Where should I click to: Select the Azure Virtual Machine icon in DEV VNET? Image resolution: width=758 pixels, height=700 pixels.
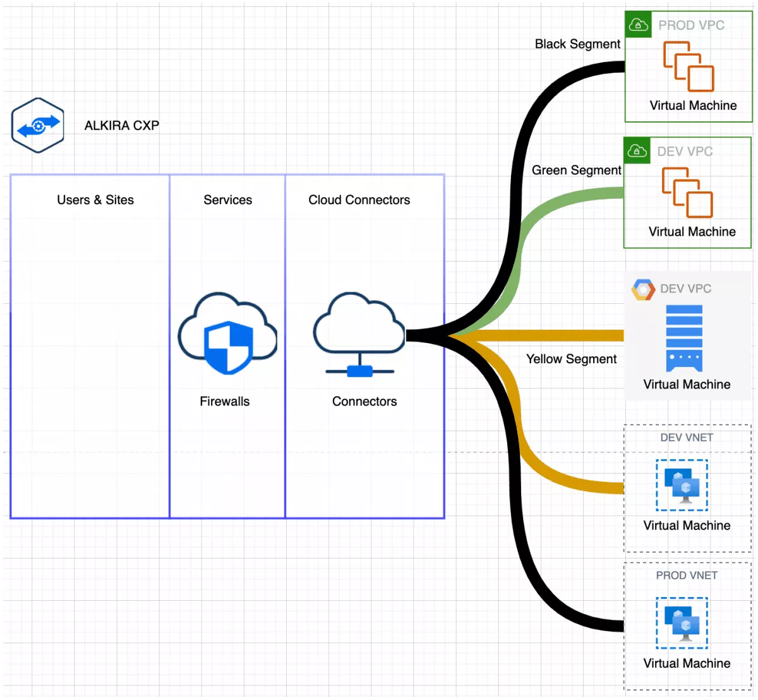click(682, 485)
